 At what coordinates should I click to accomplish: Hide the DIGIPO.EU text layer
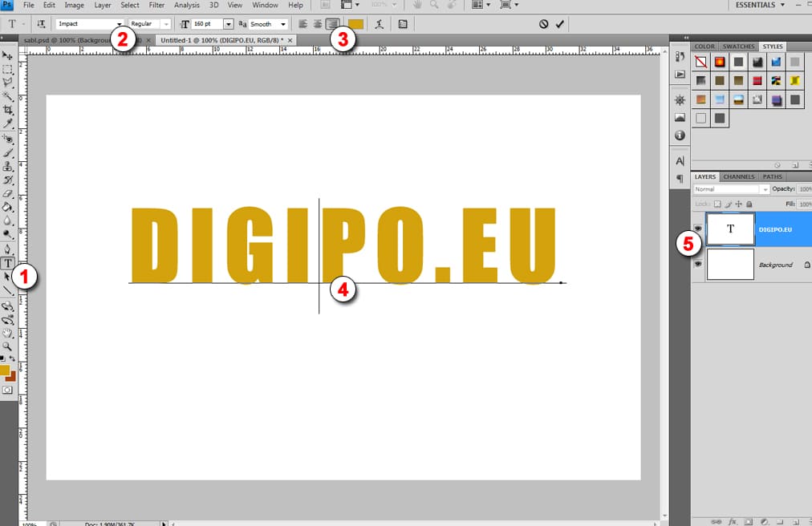(x=697, y=229)
